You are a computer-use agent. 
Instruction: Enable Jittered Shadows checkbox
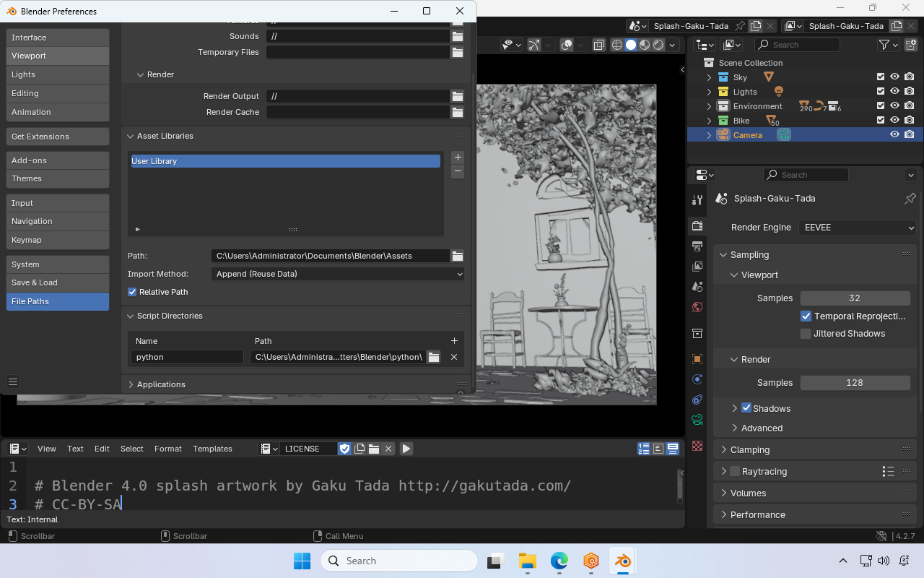[x=806, y=334]
